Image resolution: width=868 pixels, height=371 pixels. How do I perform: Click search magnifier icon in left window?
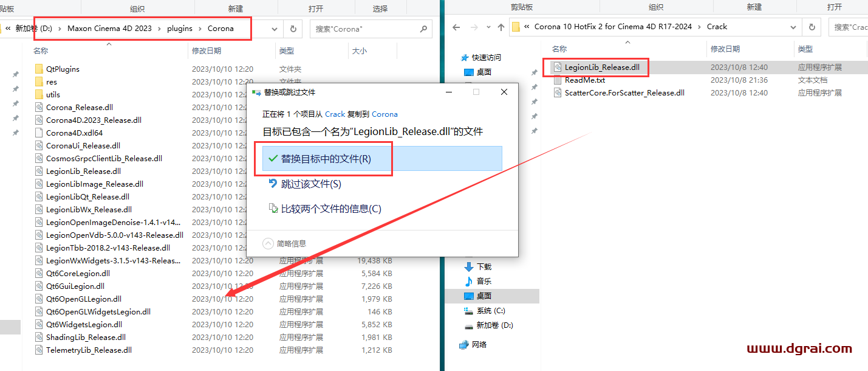(424, 29)
